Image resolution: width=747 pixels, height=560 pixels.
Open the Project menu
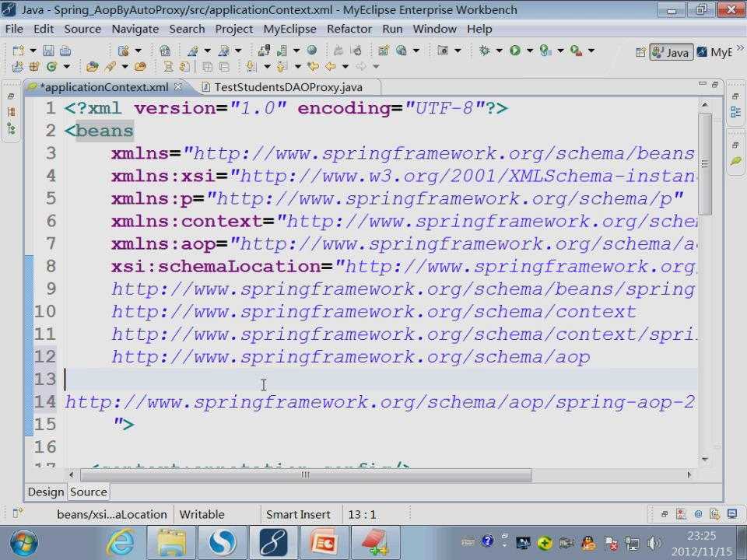tap(234, 29)
